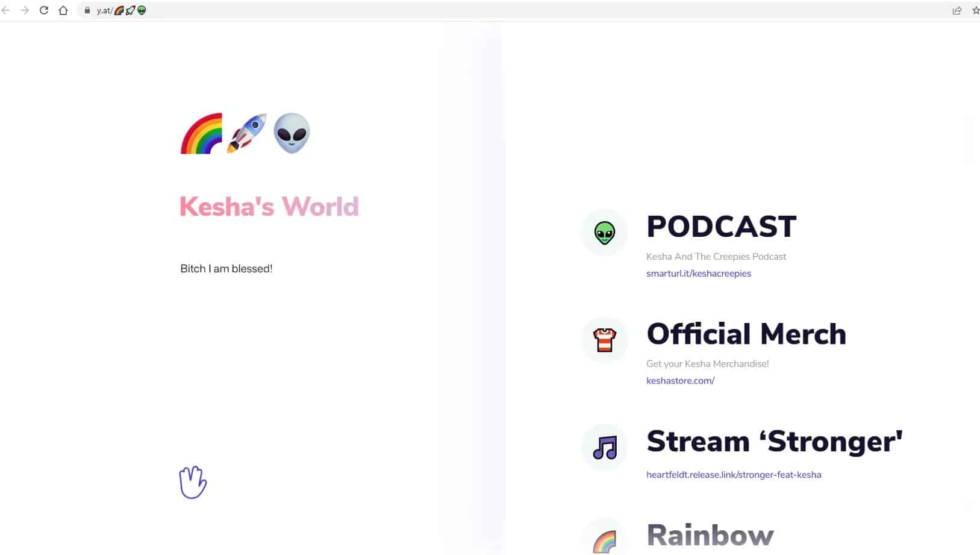Open the keshastore.com merch link
Screen dimensions: 980x555
[680, 380]
